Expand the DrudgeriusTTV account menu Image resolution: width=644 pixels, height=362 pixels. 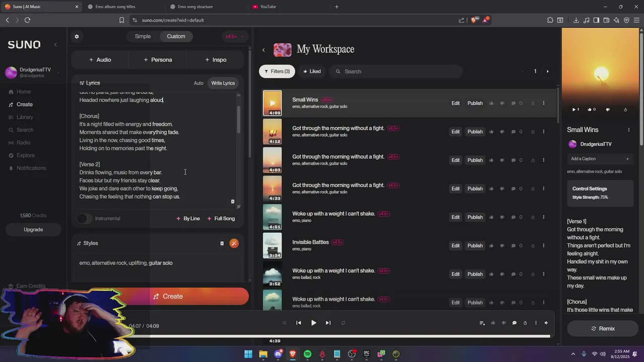pos(58,72)
